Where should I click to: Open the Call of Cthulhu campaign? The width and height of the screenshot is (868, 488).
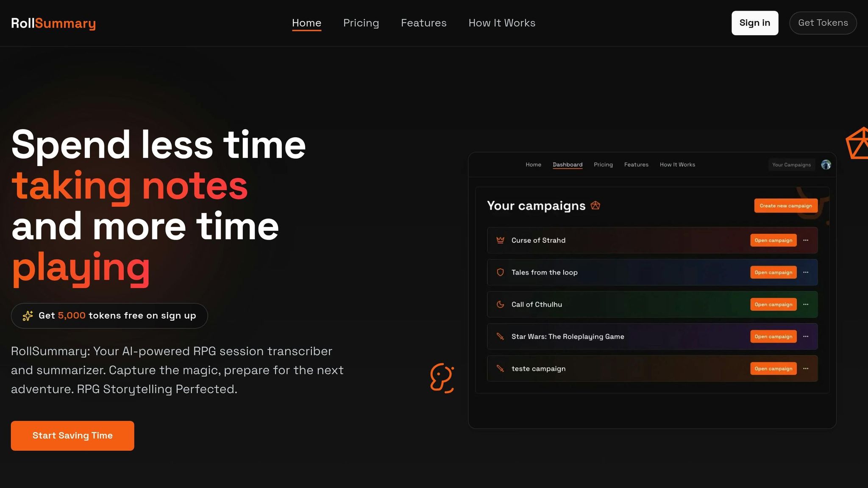point(773,305)
